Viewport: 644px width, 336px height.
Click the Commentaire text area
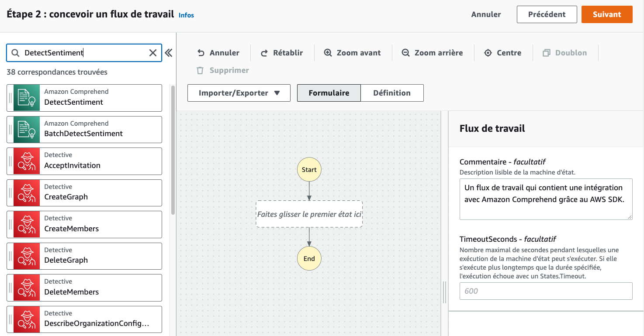tap(546, 199)
